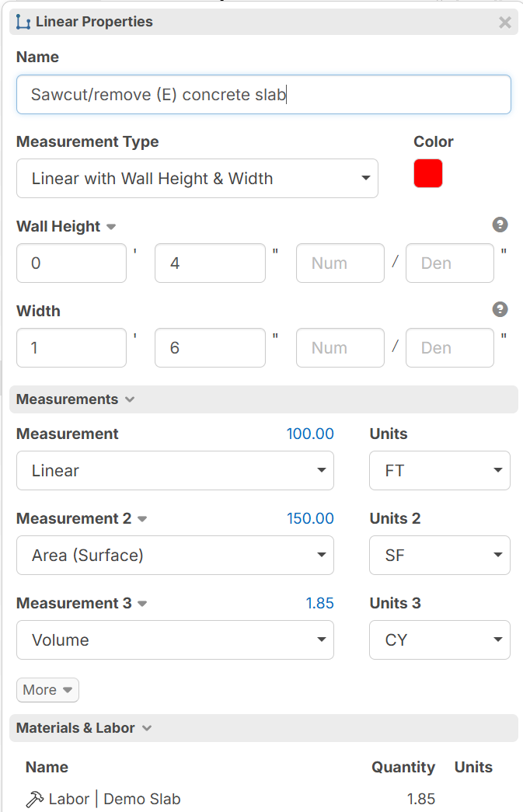Open the Units 2 SF dropdown
The height and width of the screenshot is (812, 523).
440,555
